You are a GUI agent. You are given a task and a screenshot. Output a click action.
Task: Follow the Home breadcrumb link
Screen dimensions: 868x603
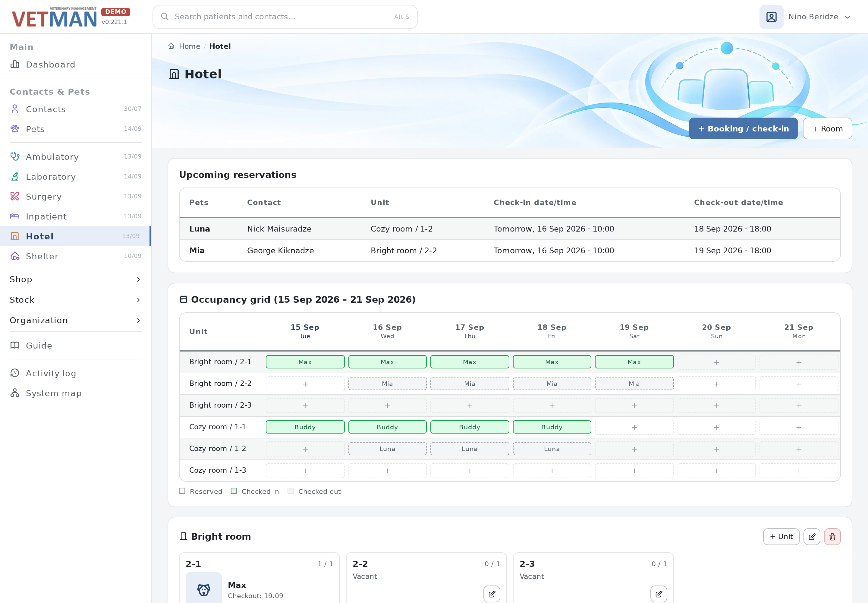(x=189, y=46)
